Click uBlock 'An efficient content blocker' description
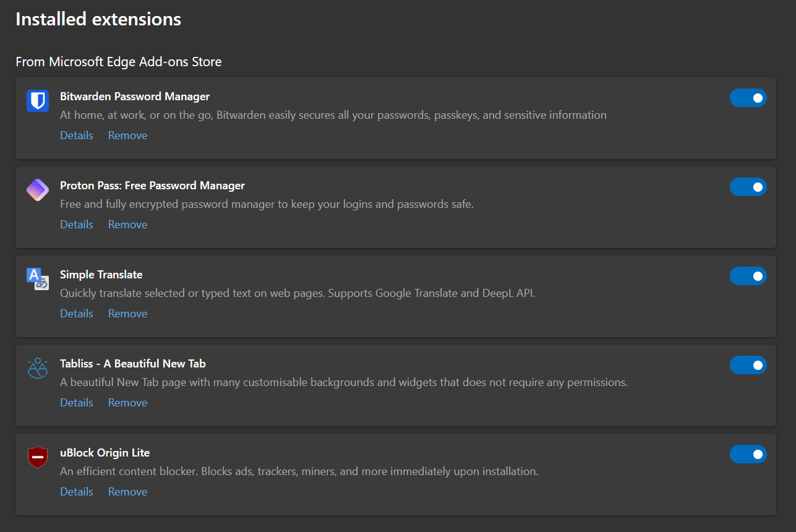This screenshot has height=532, width=796. coord(299,471)
